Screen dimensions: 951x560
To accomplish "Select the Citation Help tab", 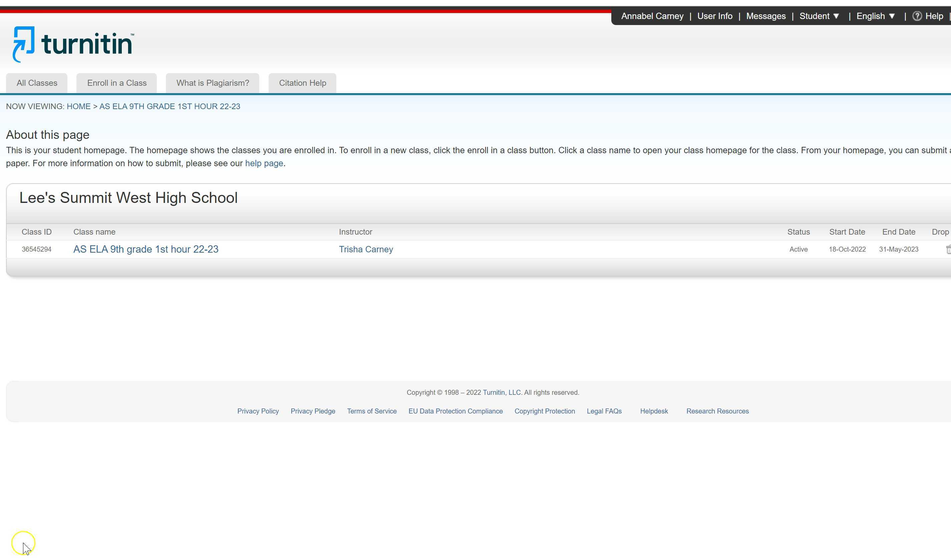I will point(302,83).
